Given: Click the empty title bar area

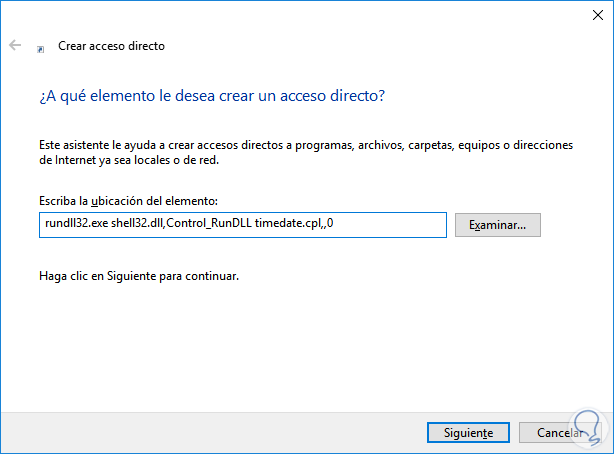Looking at the screenshot, I should click(300, 14).
